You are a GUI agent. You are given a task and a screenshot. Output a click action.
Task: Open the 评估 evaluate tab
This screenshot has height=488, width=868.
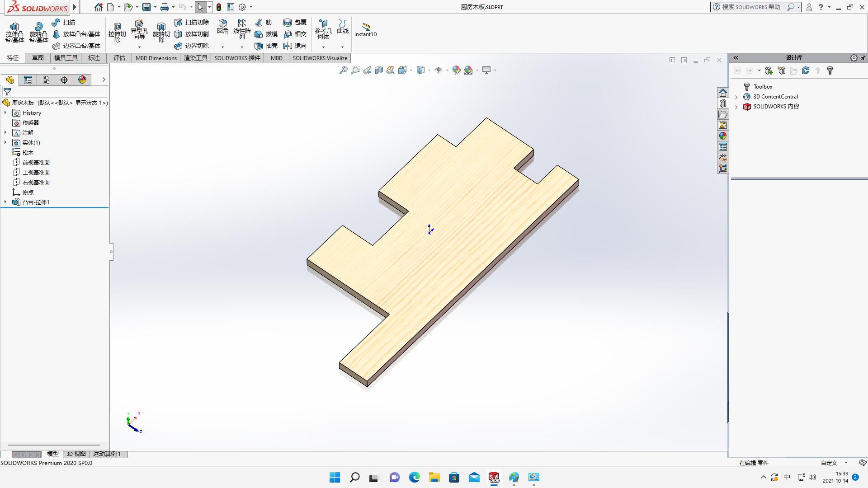click(119, 58)
